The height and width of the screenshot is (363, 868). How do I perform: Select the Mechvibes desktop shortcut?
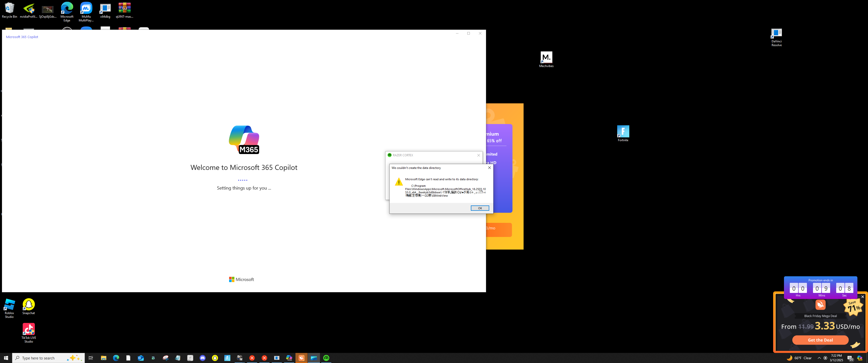pyautogui.click(x=546, y=59)
